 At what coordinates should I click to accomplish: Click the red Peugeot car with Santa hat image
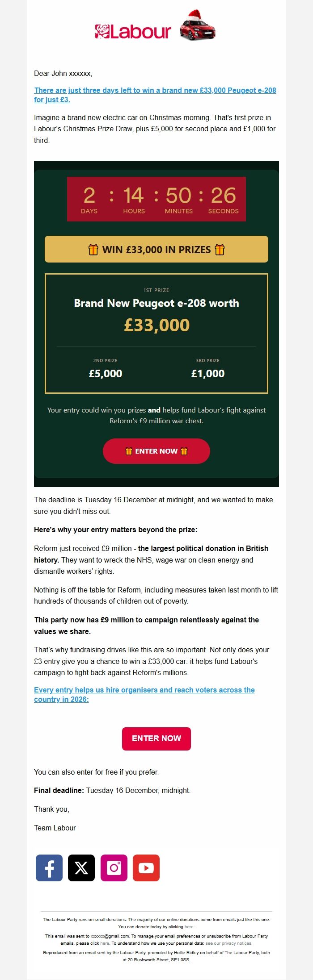[x=196, y=29]
